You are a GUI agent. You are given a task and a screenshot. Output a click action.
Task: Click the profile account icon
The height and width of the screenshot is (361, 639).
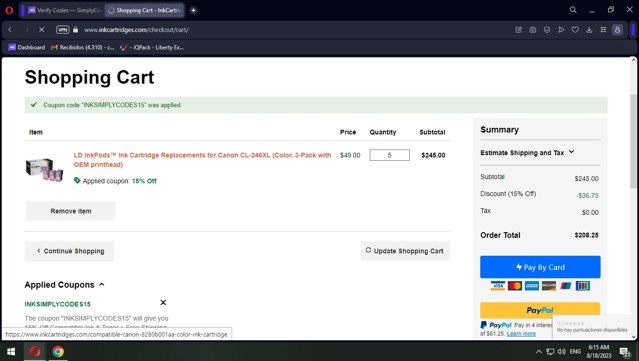point(617,30)
